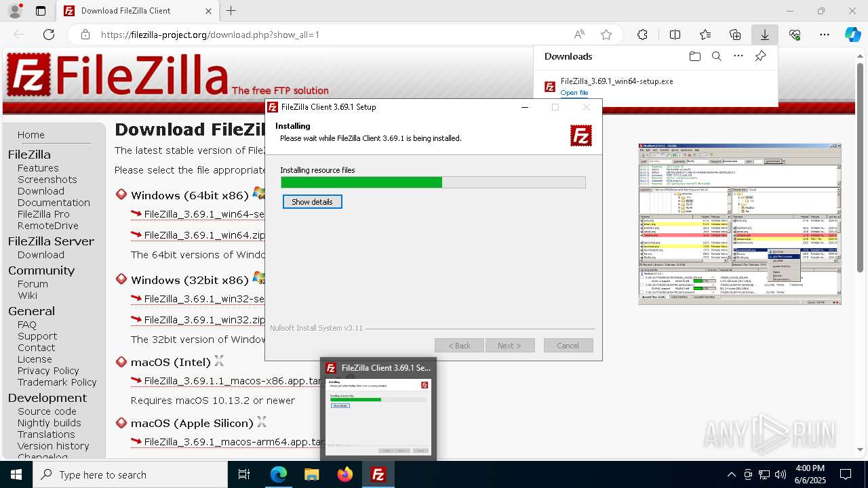Open File Explorer from the taskbar

click(311, 474)
